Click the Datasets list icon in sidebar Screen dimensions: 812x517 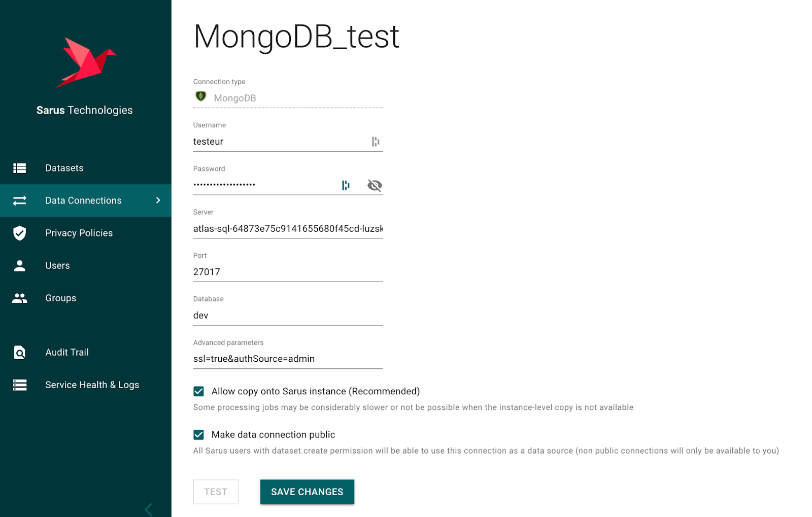pyautogui.click(x=20, y=168)
